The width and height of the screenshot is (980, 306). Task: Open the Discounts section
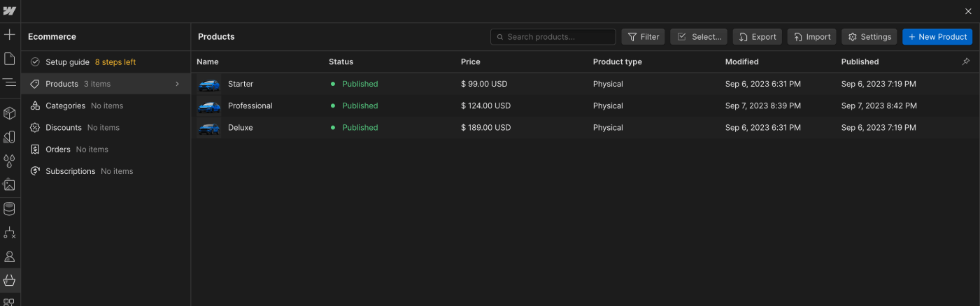(x=63, y=127)
